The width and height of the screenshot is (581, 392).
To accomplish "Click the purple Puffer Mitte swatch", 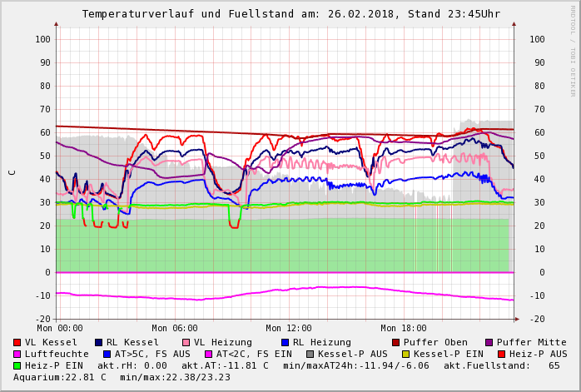I will (x=489, y=342).
